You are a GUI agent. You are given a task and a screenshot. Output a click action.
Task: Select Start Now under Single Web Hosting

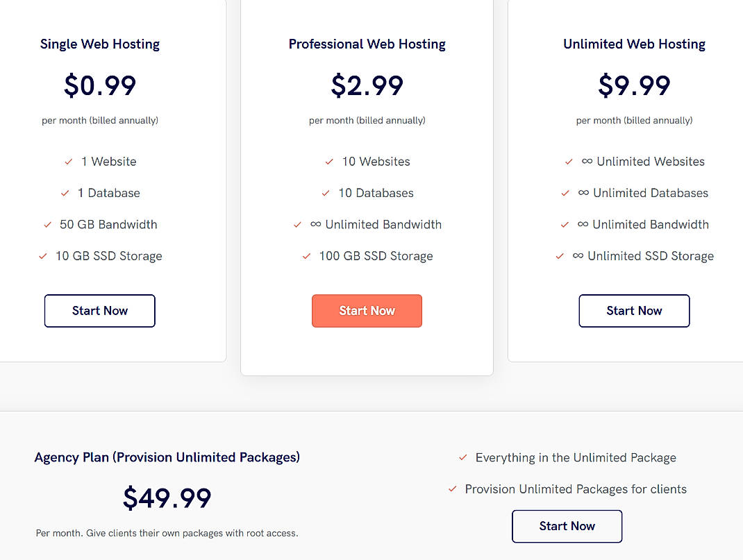tap(99, 310)
